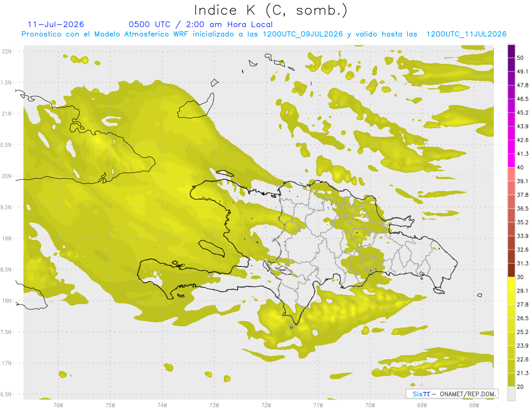Click the '74W' longitude axis label
Image resolution: width=532 pixels, height=411 pixels.
coord(162,405)
